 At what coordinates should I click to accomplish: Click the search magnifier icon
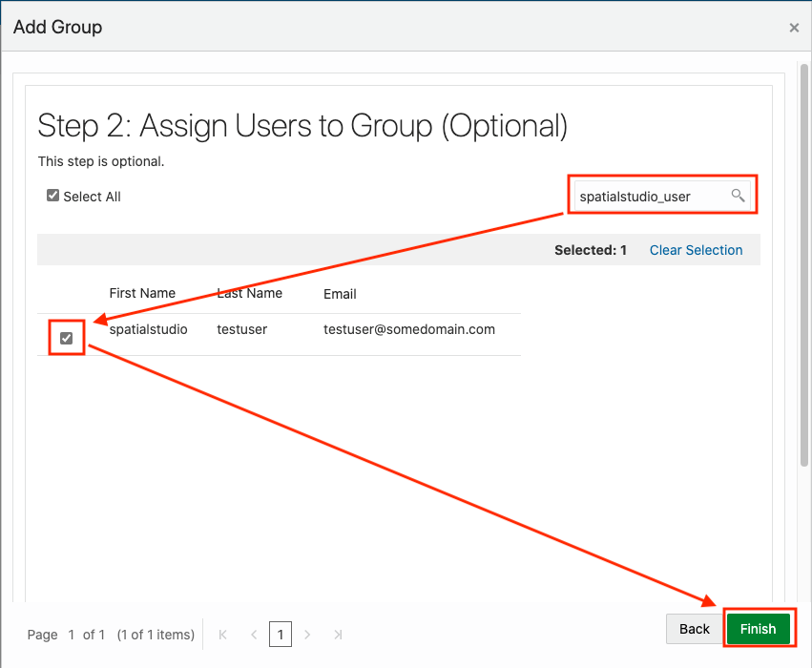click(738, 196)
